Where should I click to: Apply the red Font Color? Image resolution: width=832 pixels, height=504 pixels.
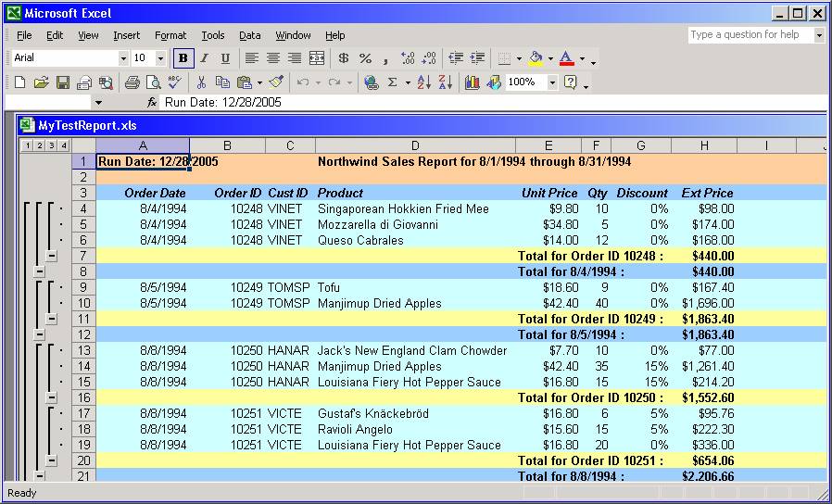[567, 57]
